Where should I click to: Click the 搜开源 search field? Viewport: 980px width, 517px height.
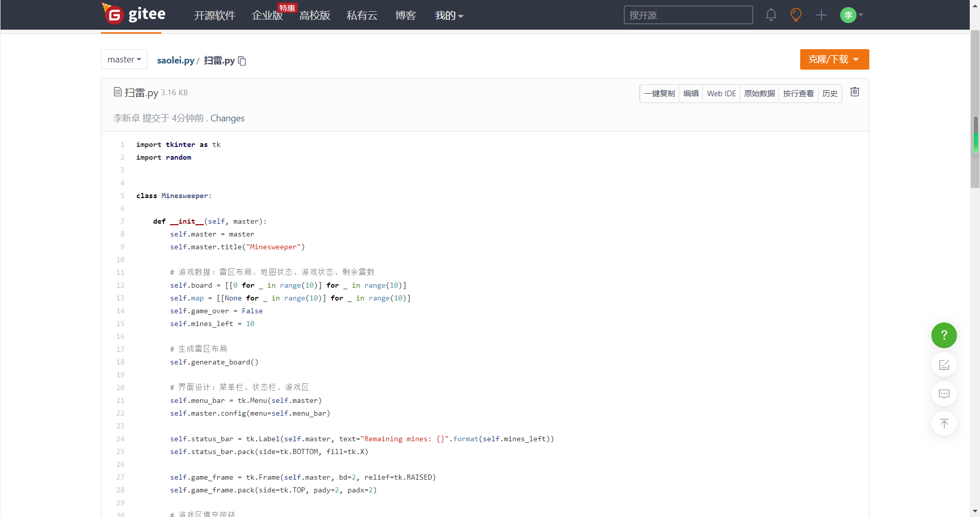(688, 15)
